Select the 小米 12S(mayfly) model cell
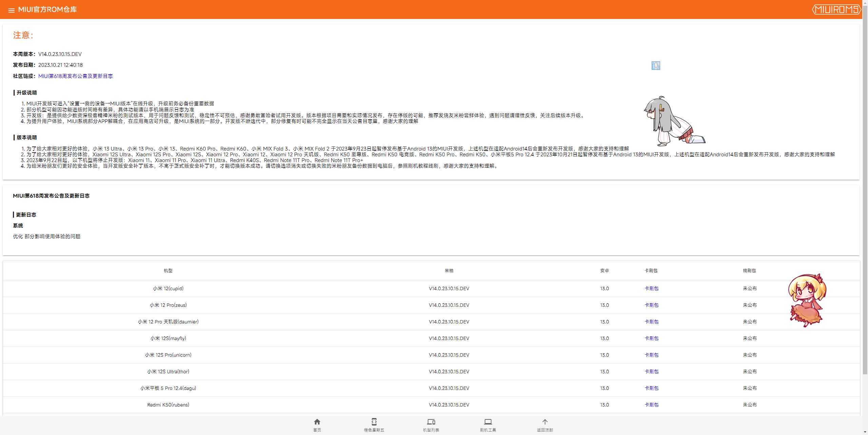868x435 pixels. tap(168, 338)
